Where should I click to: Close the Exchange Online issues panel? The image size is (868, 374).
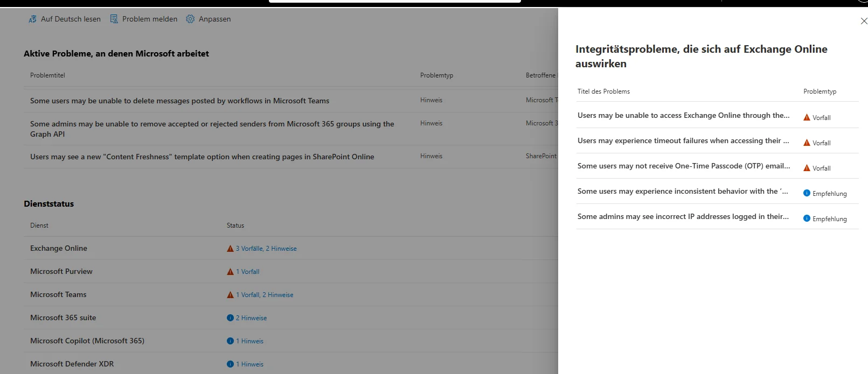click(x=864, y=21)
